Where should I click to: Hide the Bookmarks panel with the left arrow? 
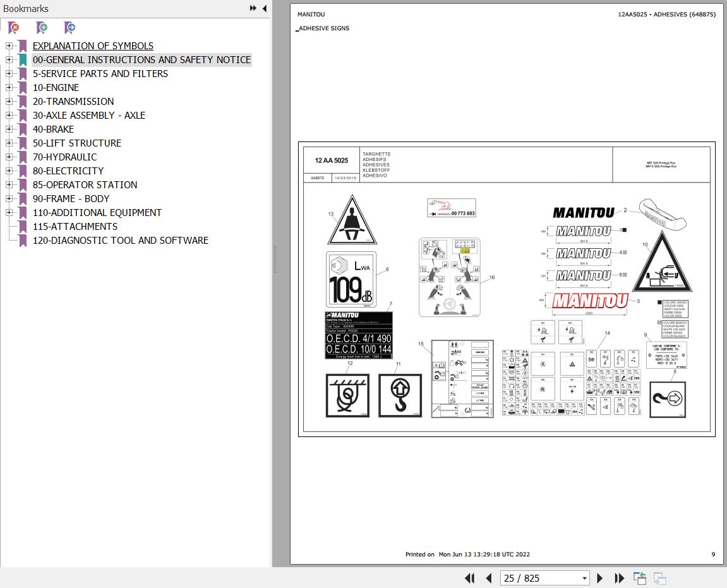264,8
